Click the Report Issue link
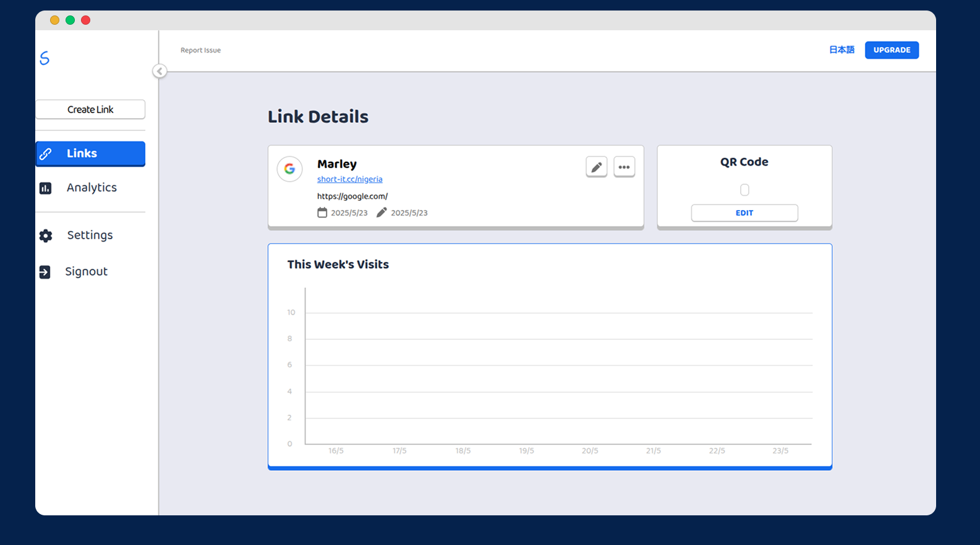This screenshot has height=545, width=980. pos(200,51)
